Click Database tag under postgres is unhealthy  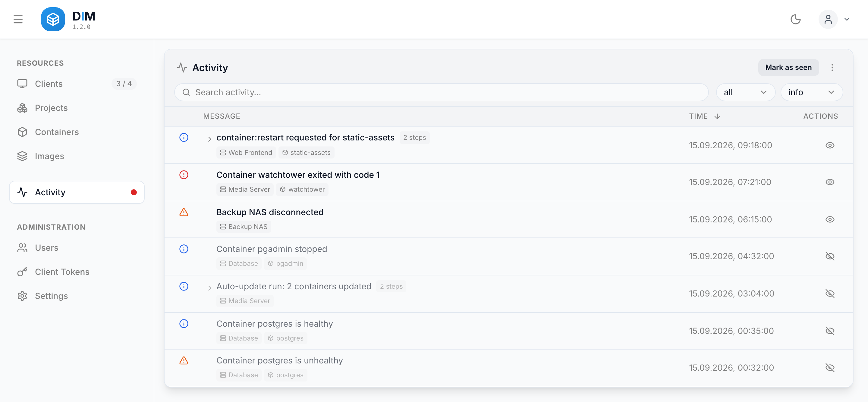(239, 375)
